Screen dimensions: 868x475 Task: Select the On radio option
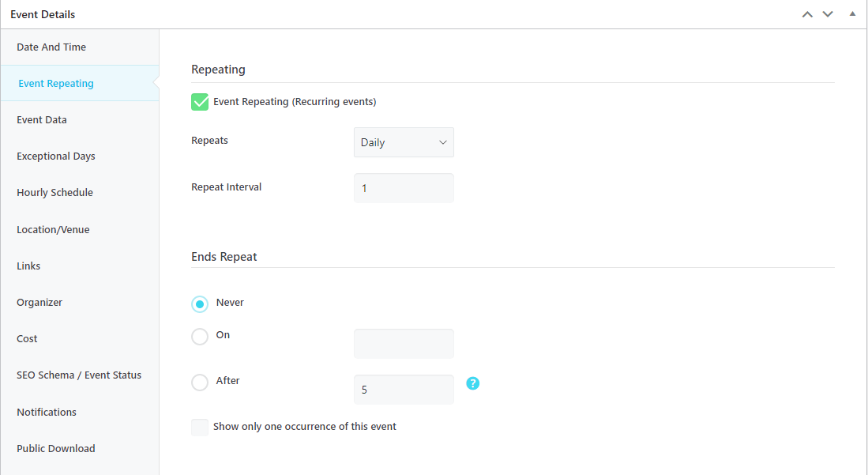click(x=200, y=337)
